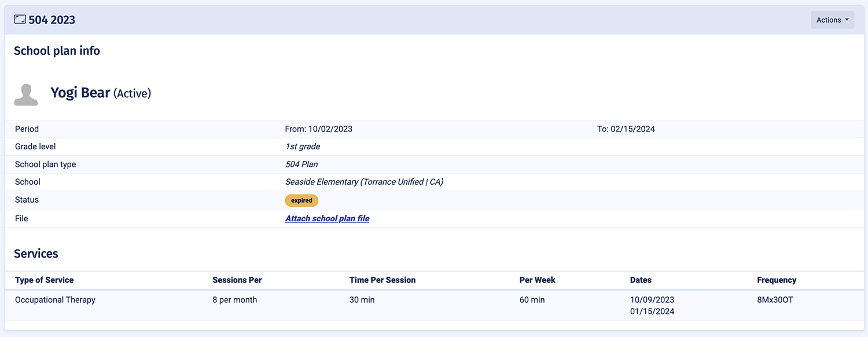Image resolution: width=868 pixels, height=337 pixels.
Task: Click the Type of Service column header
Action: point(45,280)
